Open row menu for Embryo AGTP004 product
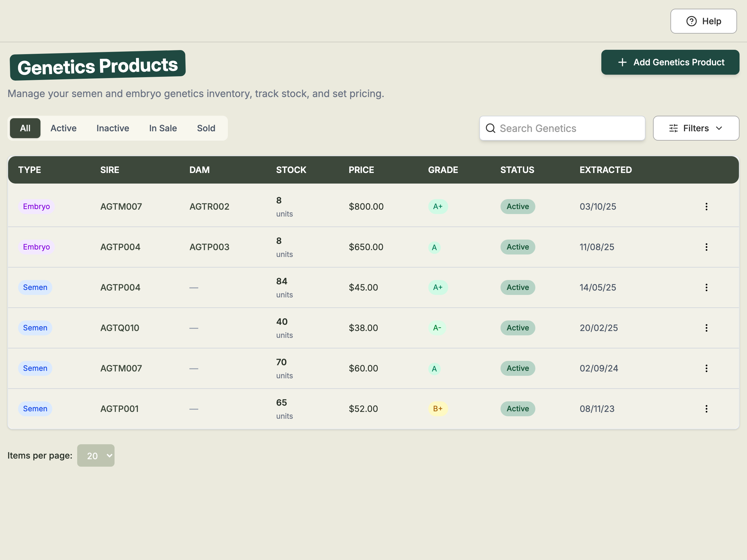The image size is (747, 560). click(706, 247)
